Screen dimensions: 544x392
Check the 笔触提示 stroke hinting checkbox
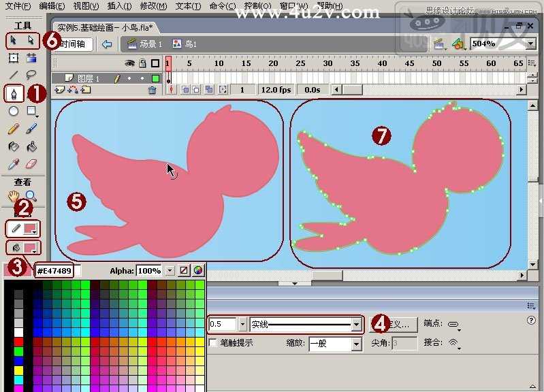[x=213, y=343]
